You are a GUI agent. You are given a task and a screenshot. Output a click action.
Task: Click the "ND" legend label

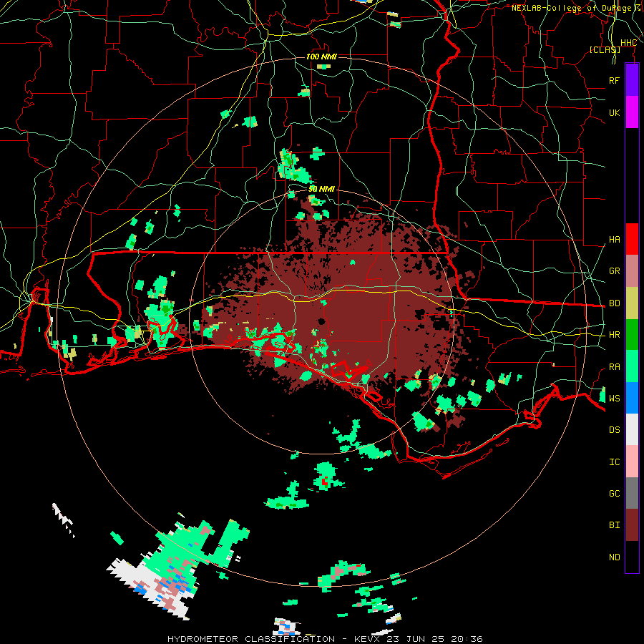[x=614, y=557]
